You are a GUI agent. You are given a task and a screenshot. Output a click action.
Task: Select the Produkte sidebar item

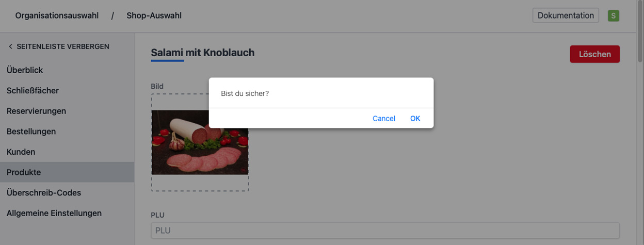click(x=24, y=172)
